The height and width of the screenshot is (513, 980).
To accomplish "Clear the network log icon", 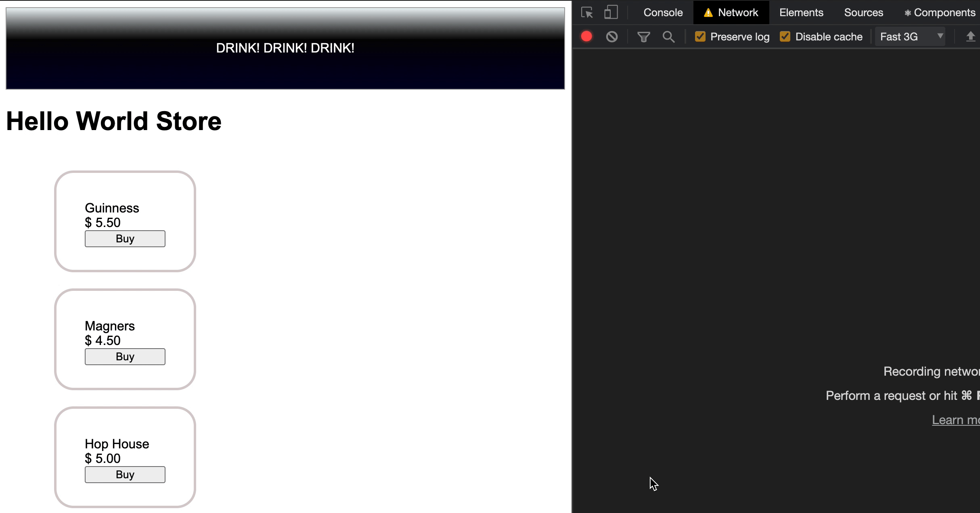I will (612, 37).
